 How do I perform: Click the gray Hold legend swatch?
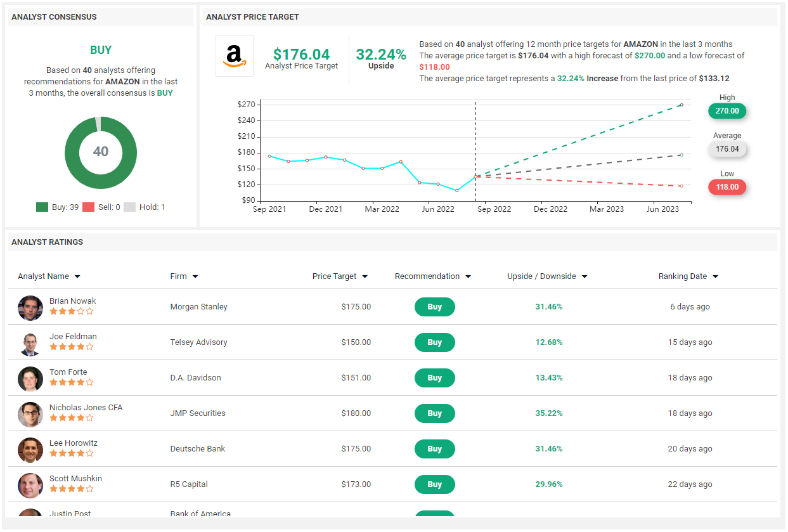click(x=130, y=207)
